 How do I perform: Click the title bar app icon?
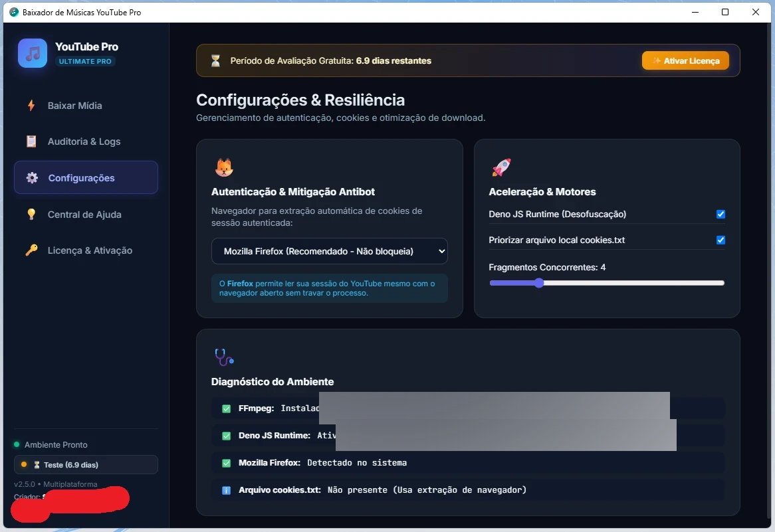pos(14,13)
